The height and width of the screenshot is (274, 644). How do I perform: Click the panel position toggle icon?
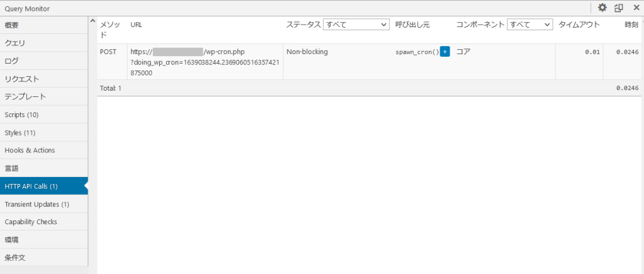point(618,8)
